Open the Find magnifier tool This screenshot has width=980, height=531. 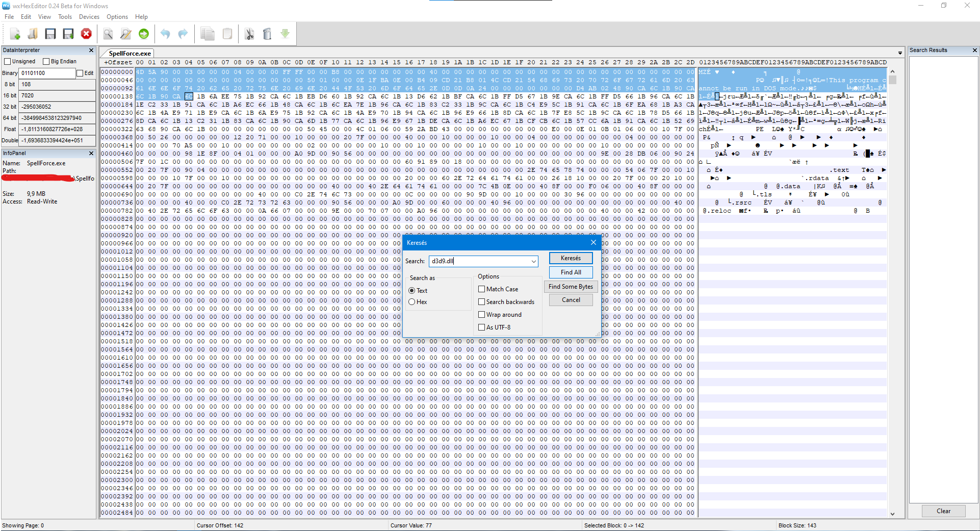(x=108, y=34)
